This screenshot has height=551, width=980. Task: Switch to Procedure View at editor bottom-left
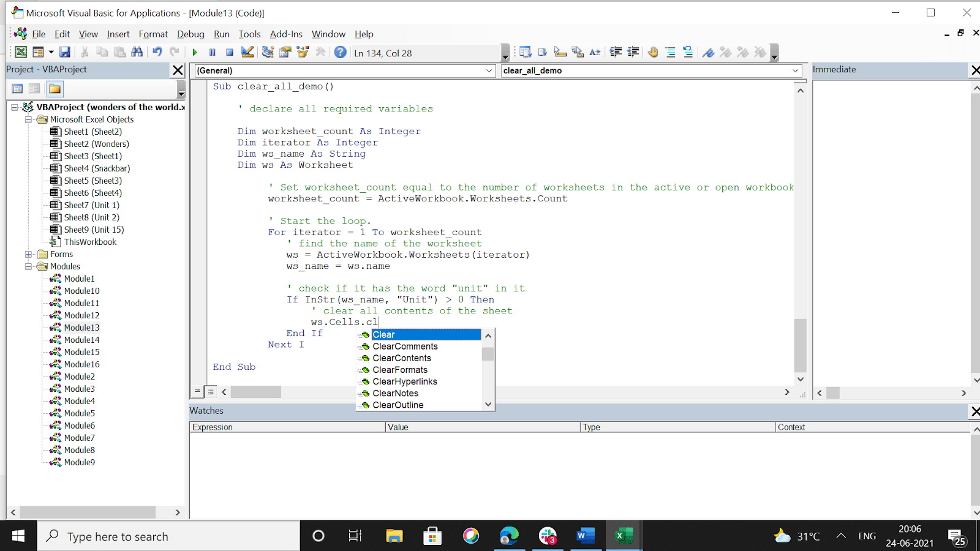(x=197, y=391)
